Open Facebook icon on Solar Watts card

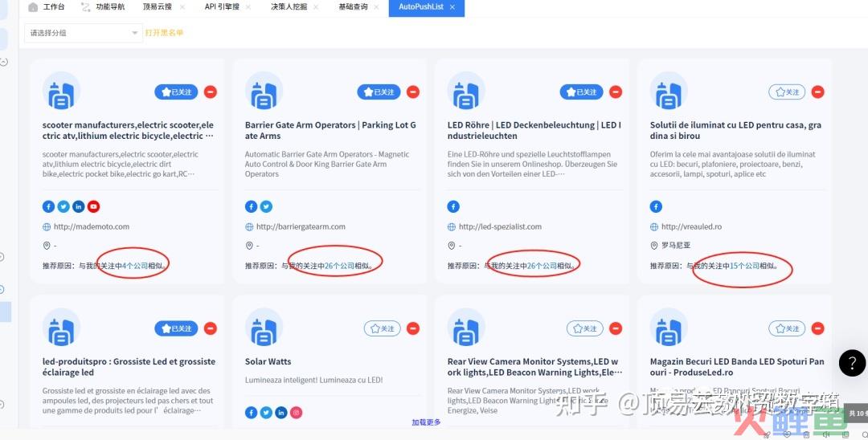[x=252, y=413]
